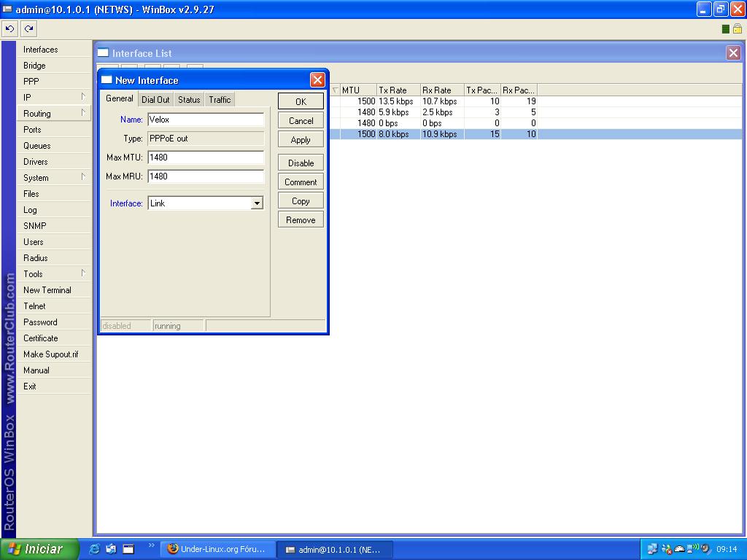Sort by the MTU column header
Screen dimensions: 747x560
pyautogui.click(x=358, y=90)
